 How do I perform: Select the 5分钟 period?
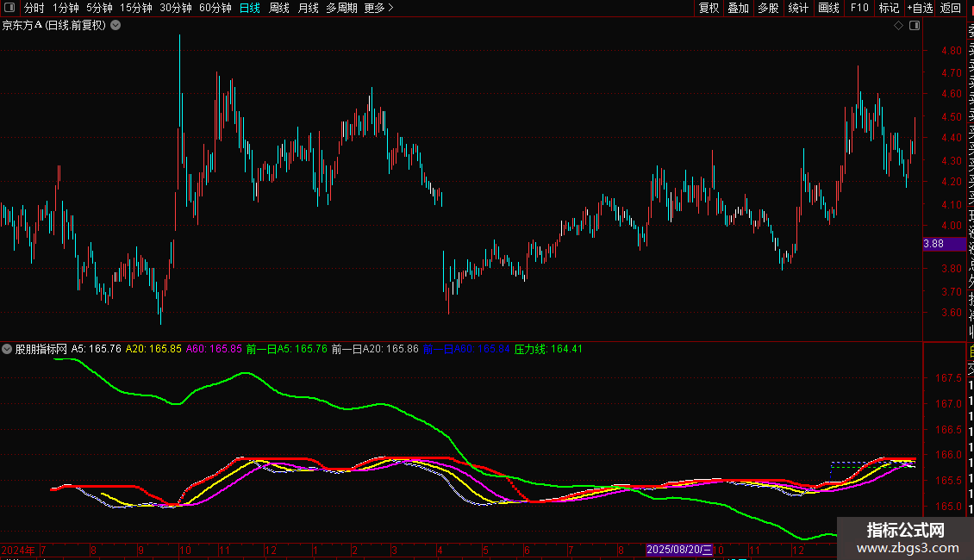click(x=99, y=8)
